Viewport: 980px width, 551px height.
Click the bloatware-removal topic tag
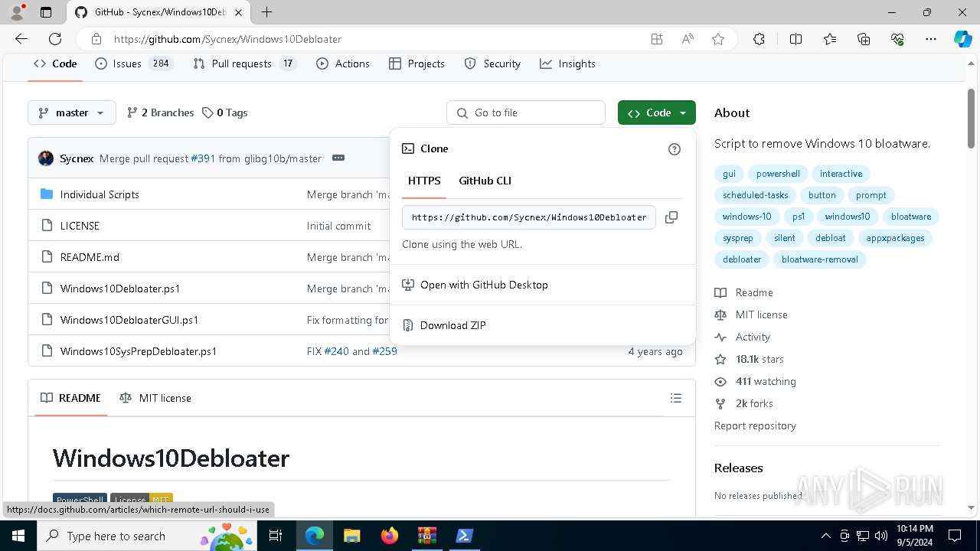[x=820, y=259]
